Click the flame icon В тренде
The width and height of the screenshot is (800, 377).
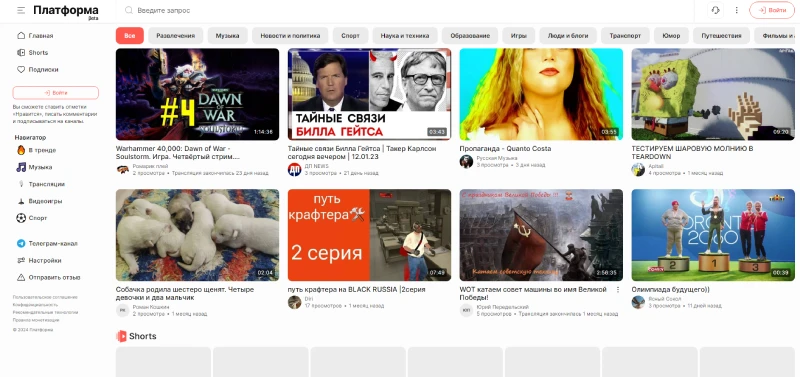[x=21, y=150]
